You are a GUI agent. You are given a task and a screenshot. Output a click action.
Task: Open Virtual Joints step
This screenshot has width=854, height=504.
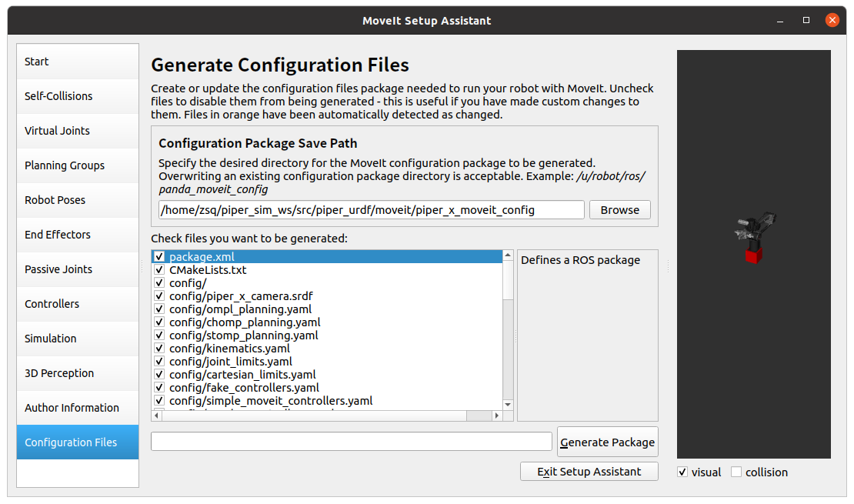point(78,131)
